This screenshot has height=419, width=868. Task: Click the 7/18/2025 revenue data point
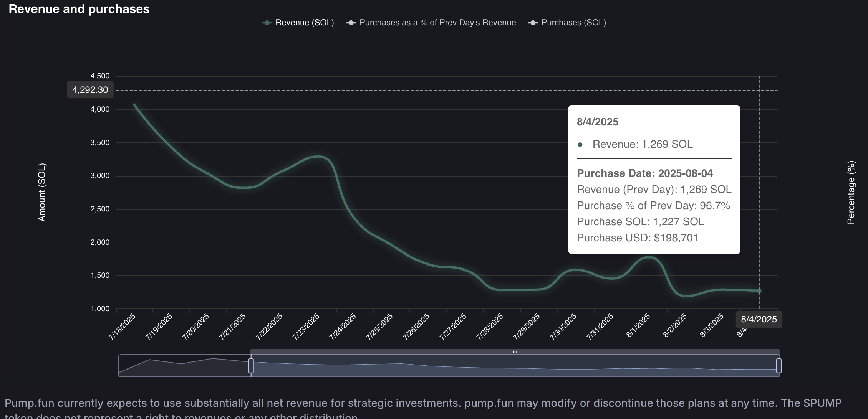[x=134, y=105]
